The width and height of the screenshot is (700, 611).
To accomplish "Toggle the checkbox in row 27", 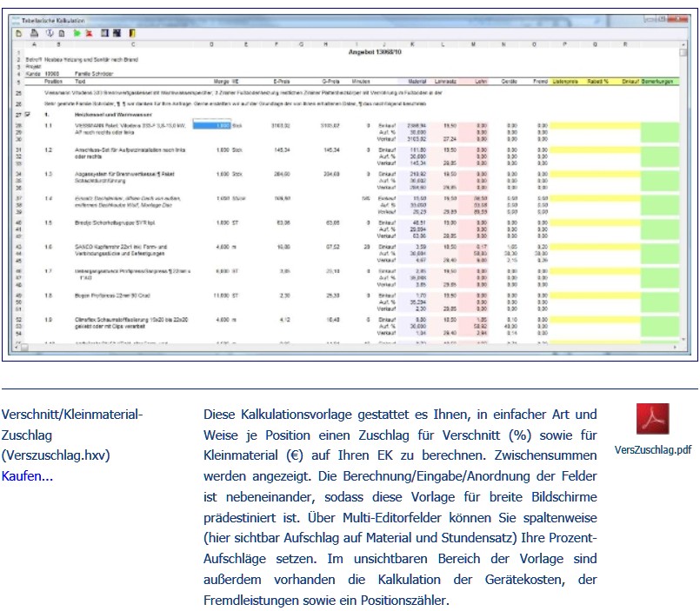I will click(30, 114).
